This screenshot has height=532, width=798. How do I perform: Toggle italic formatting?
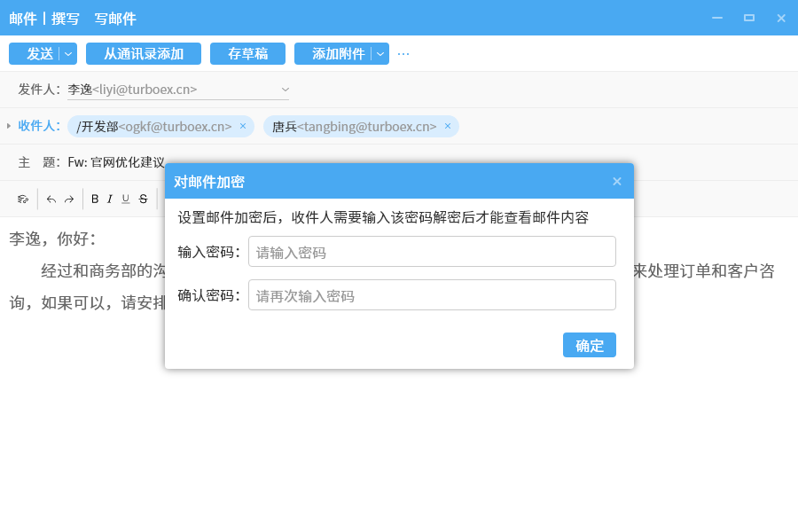pos(110,199)
